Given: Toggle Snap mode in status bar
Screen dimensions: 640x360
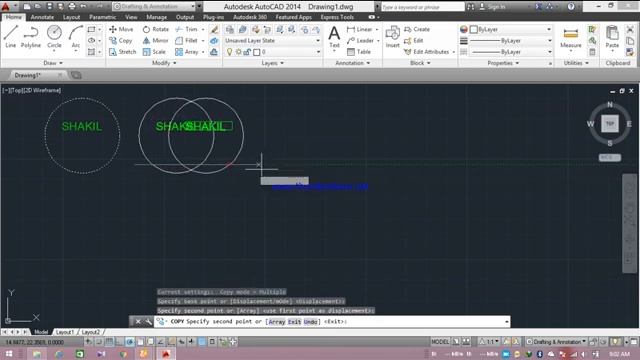Looking at the screenshot, I should [99, 342].
